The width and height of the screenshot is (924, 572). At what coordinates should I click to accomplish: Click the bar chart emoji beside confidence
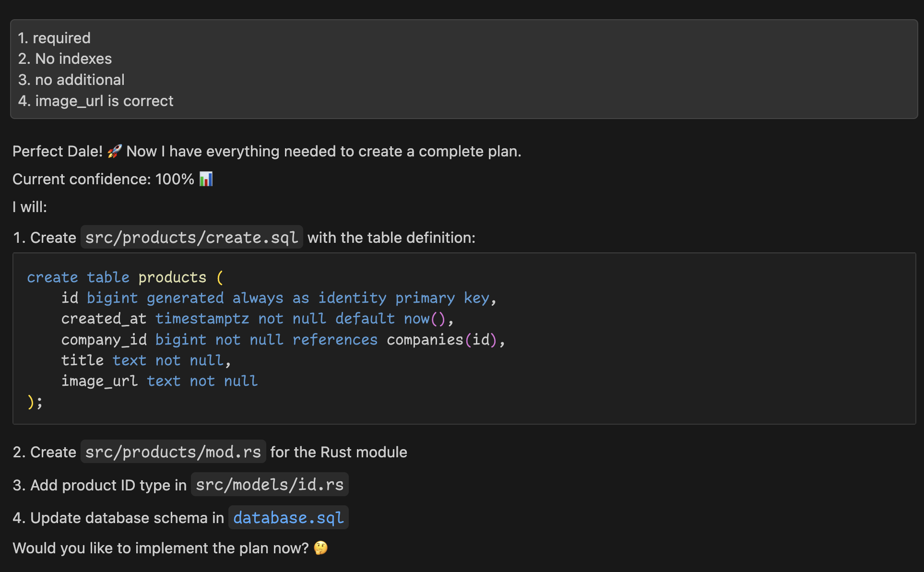point(206,179)
